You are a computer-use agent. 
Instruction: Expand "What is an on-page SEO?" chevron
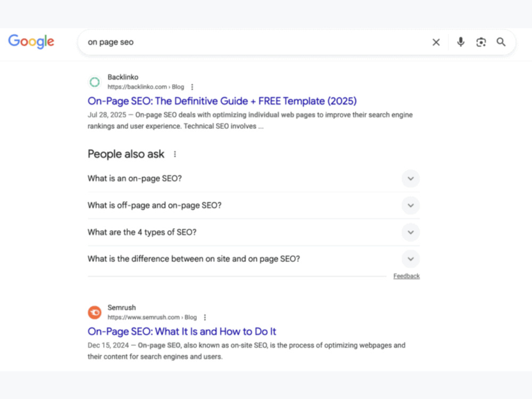coord(411,178)
